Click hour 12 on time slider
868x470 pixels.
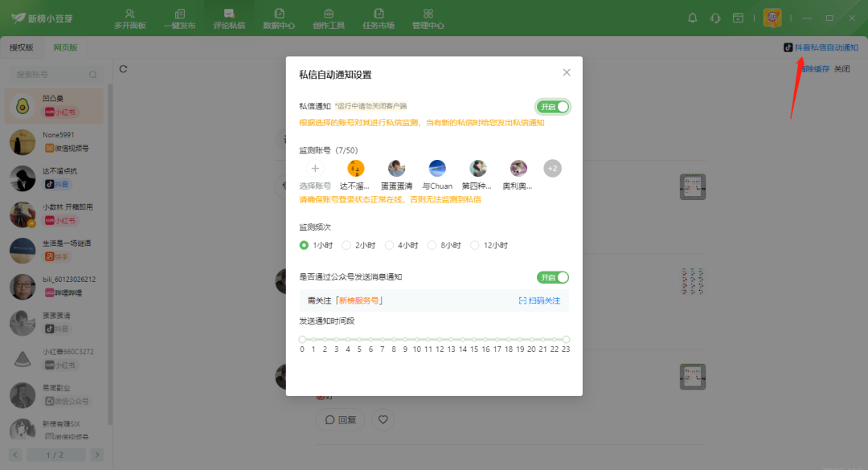click(440, 339)
